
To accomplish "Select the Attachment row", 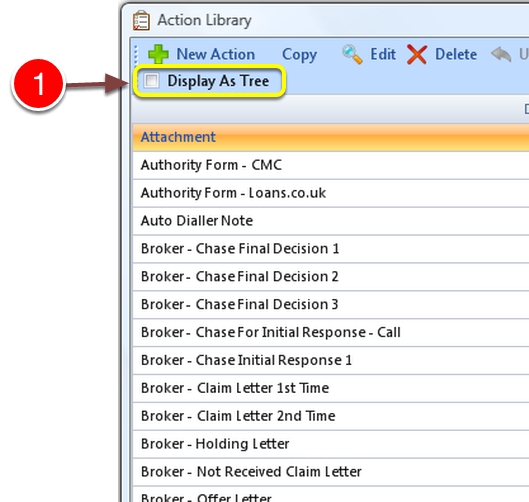I will click(331, 137).
